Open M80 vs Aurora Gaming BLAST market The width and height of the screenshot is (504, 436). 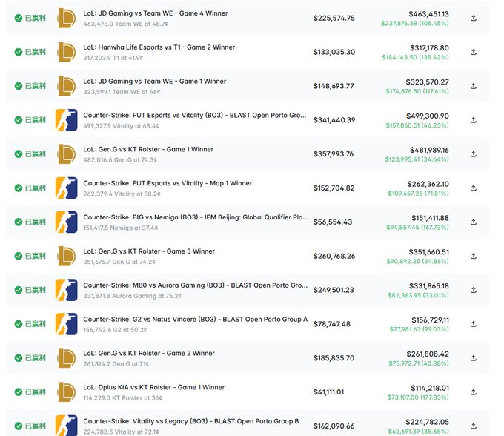[196, 285]
